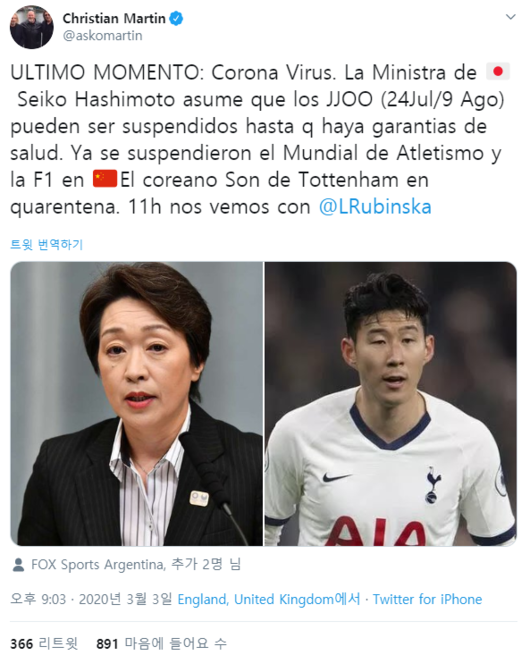
Task: Click Christian Martin's profile avatar
Action: [32, 27]
